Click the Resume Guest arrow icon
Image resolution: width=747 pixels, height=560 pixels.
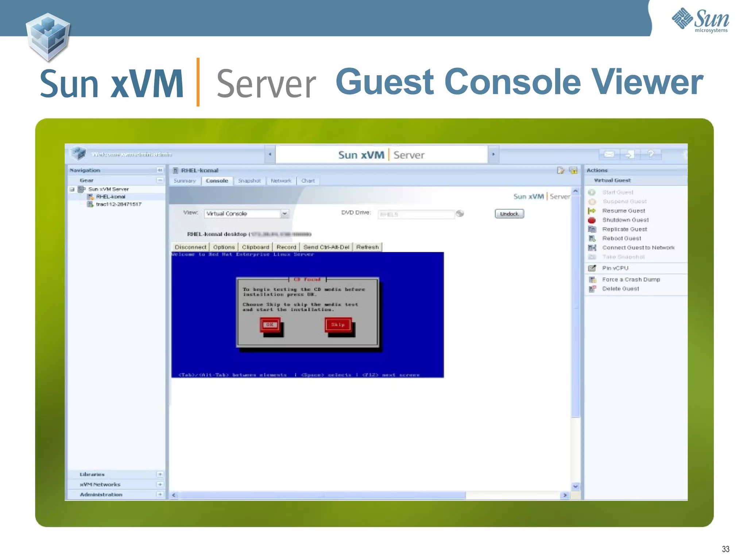click(x=592, y=211)
